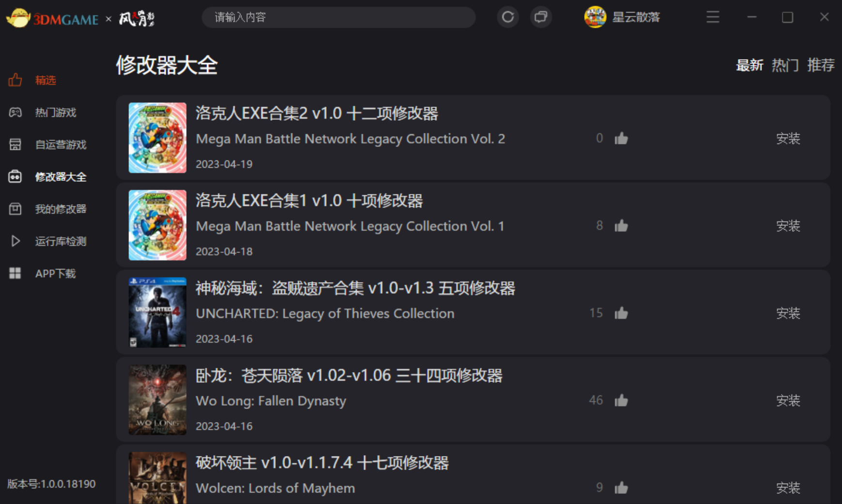Click the 3DMGAME logo
The image size is (842, 504).
click(52, 18)
